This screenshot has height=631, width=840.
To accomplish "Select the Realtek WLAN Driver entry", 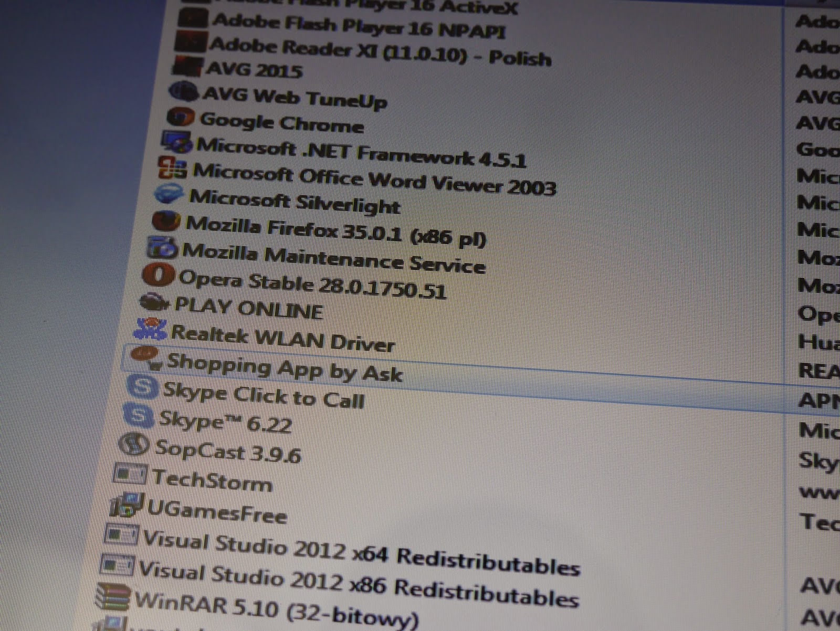I will [283, 339].
